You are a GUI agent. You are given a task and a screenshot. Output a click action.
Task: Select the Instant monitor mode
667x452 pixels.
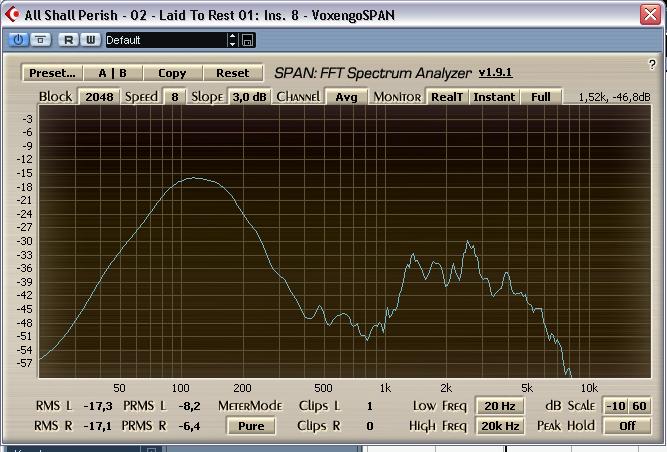494,97
